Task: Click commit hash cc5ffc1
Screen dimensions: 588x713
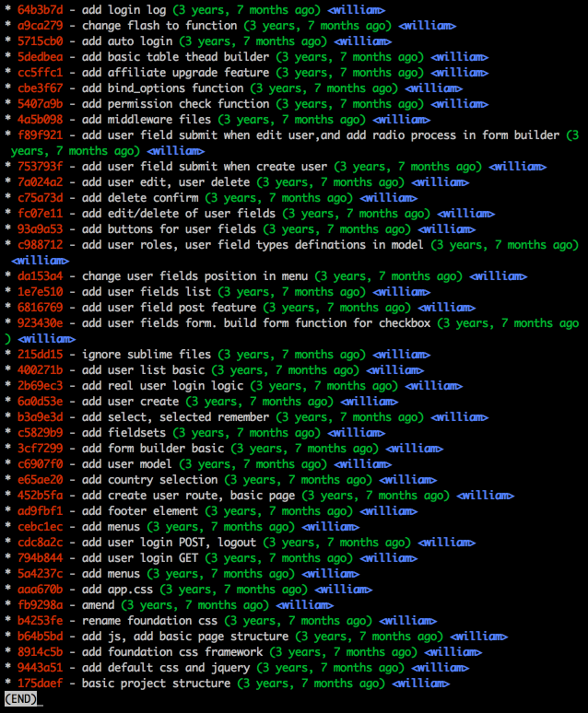Action: [x=40, y=72]
